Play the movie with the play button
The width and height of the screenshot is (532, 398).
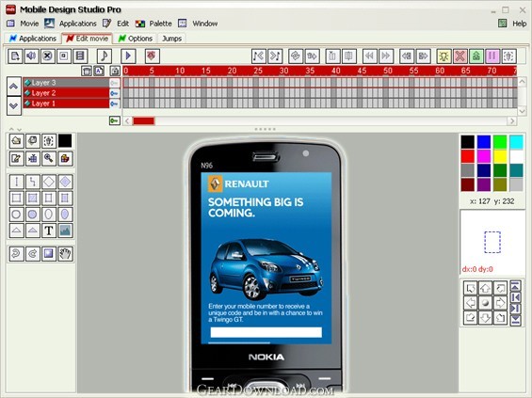point(128,56)
